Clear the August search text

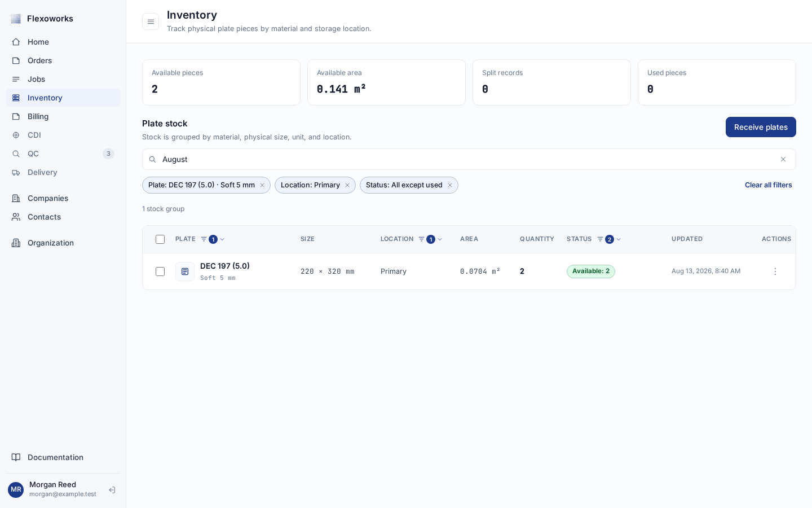click(x=783, y=159)
